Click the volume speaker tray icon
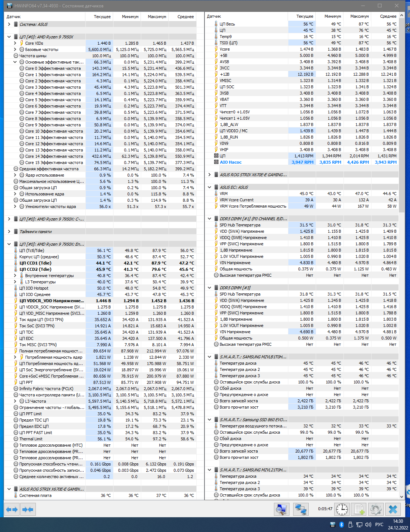The width and height of the screenshot is (410, 532). coord(368,525)
